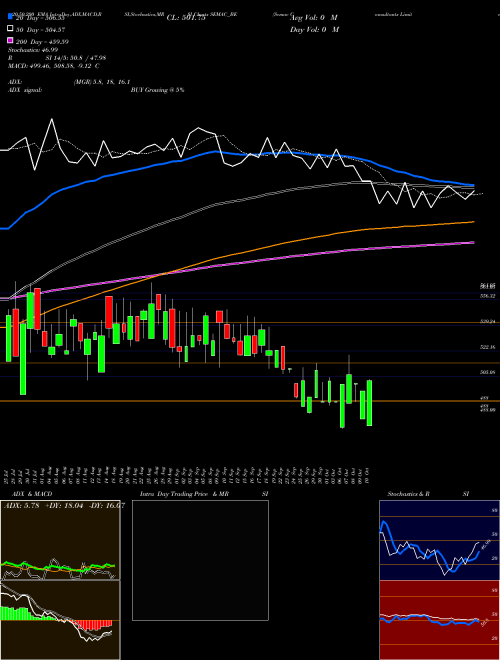Click the 522.16 price axis label
This screenshot has height=660, width=500.
[x=488, y=347]
